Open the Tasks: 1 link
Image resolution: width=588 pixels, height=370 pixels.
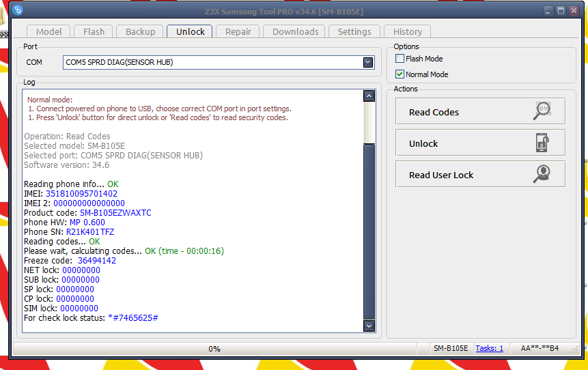point(490,348)
